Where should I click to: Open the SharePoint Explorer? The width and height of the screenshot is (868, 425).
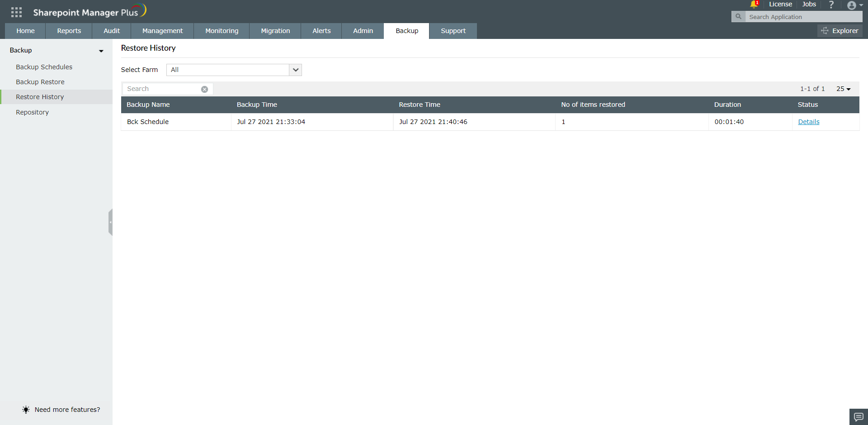[840, 31]
